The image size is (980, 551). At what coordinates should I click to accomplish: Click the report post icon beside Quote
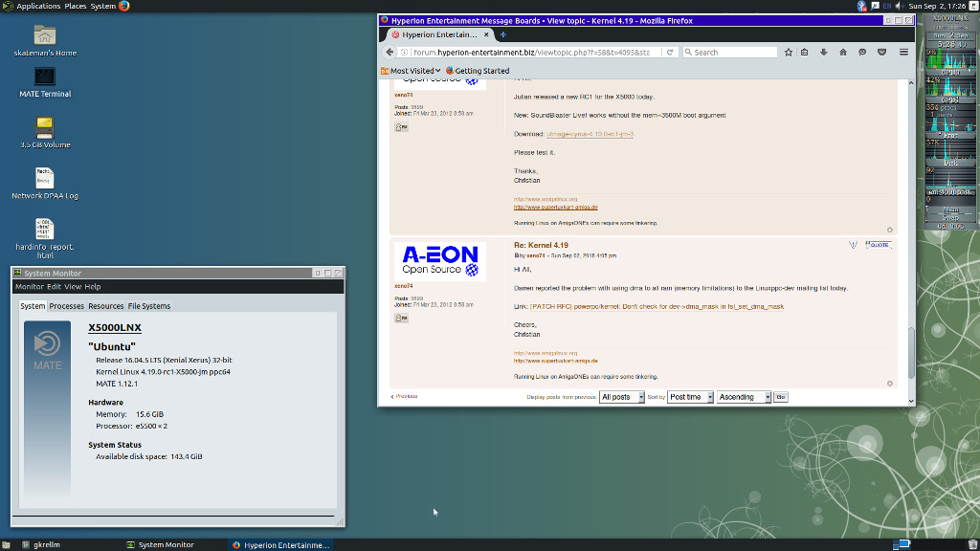853,245
